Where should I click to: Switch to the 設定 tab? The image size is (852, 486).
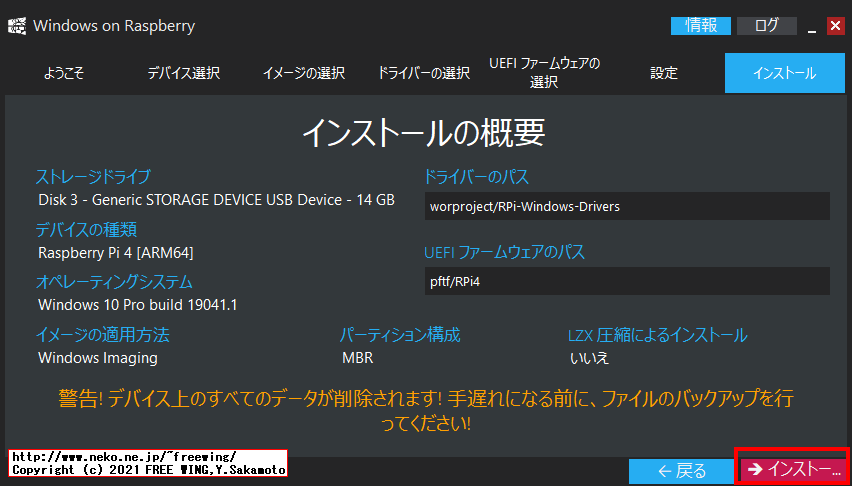coord(664,73)
